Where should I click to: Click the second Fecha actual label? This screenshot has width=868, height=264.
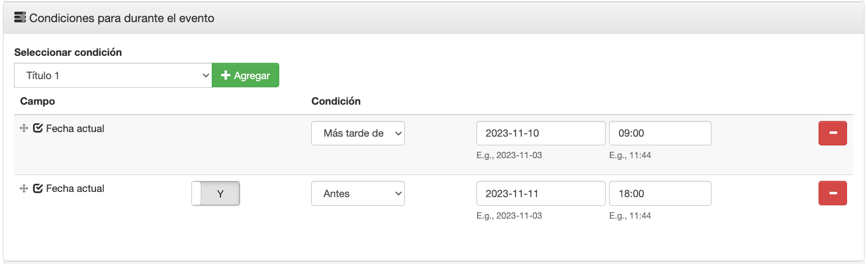click(75, 188)
